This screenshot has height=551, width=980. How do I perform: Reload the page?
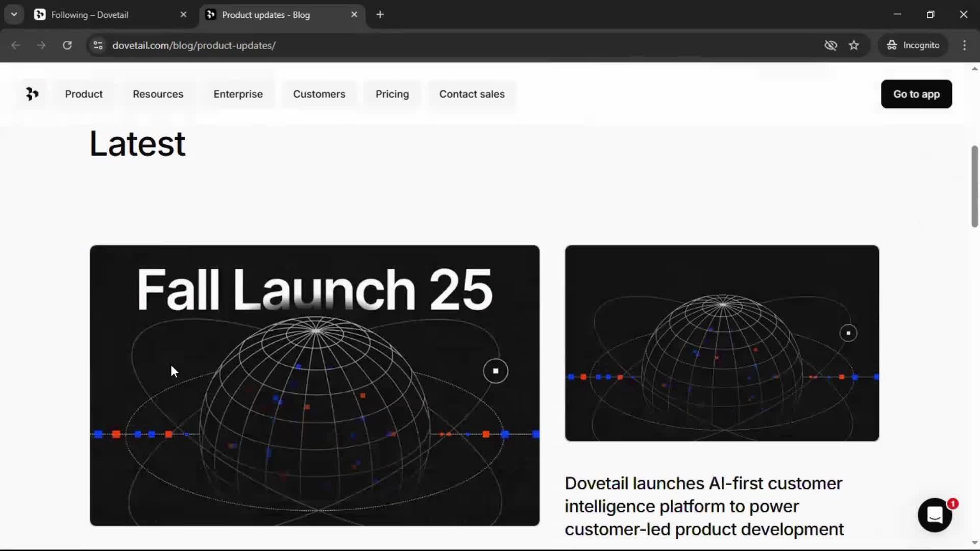67,45
